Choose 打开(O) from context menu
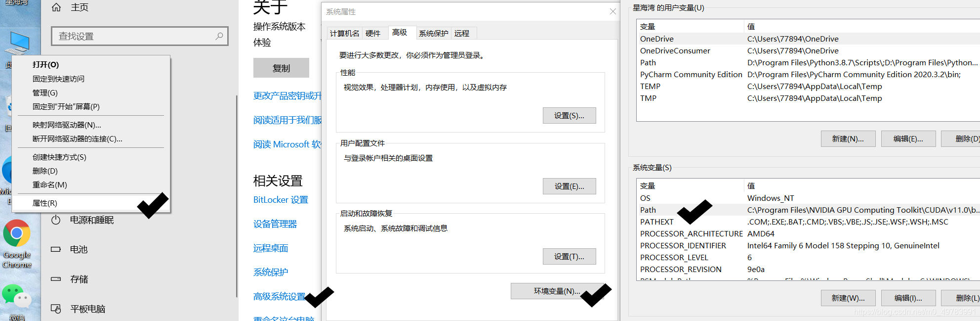 coord(91,65)
